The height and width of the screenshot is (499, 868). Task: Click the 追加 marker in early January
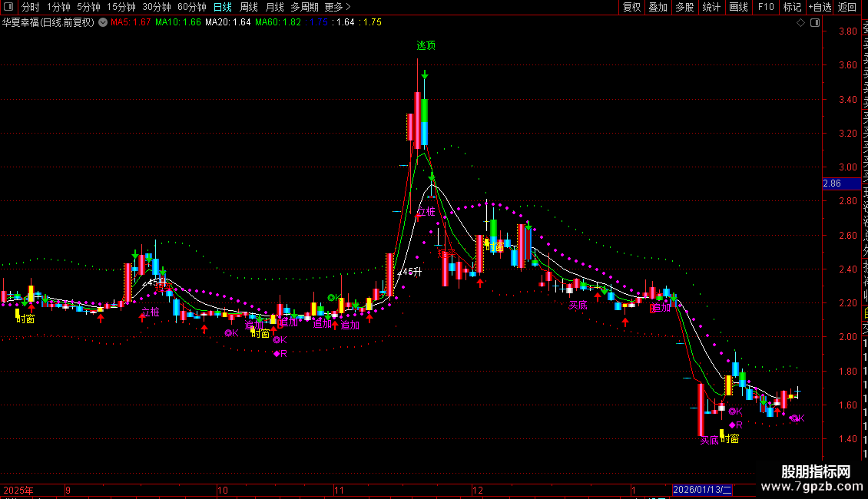tap(661, 308)
